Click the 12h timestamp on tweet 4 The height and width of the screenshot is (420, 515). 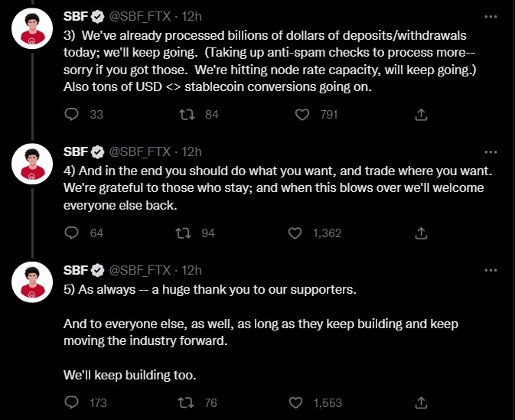pyautogui.click(x=192, y=151)
